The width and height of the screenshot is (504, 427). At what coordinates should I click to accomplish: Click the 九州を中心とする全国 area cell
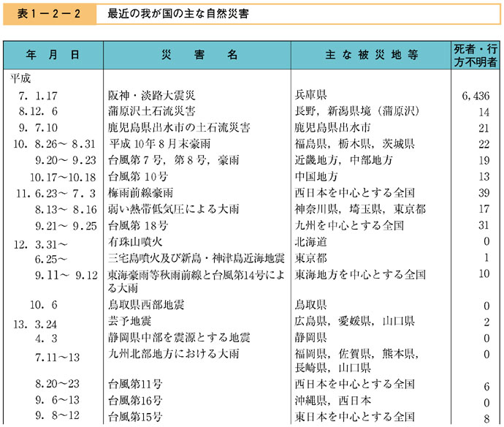click(x=349, y=225)
